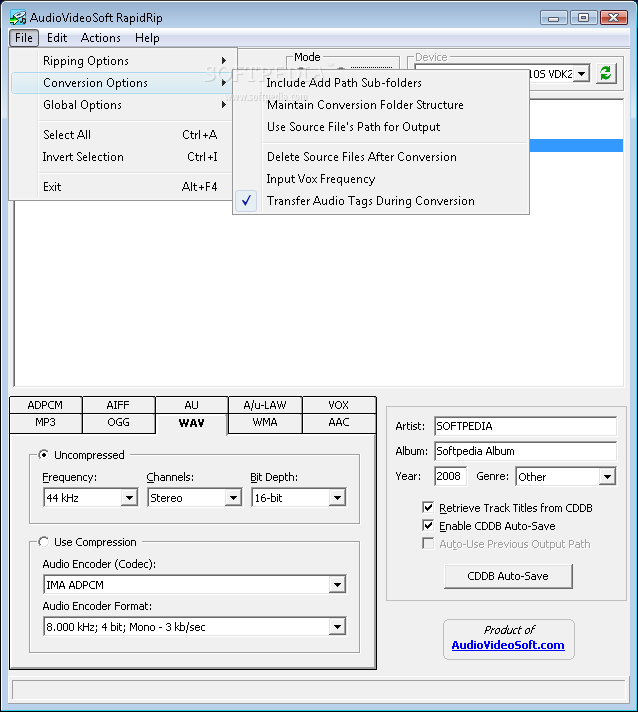Highlight Conversion Options menu entry
Screen dimensions: 638x712
coord(123,83)
